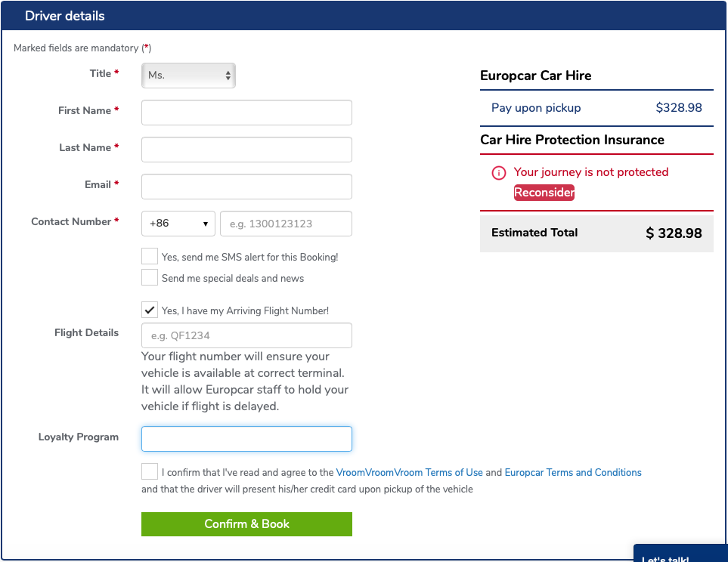Open the Title dropdown

tap(188, 76)
